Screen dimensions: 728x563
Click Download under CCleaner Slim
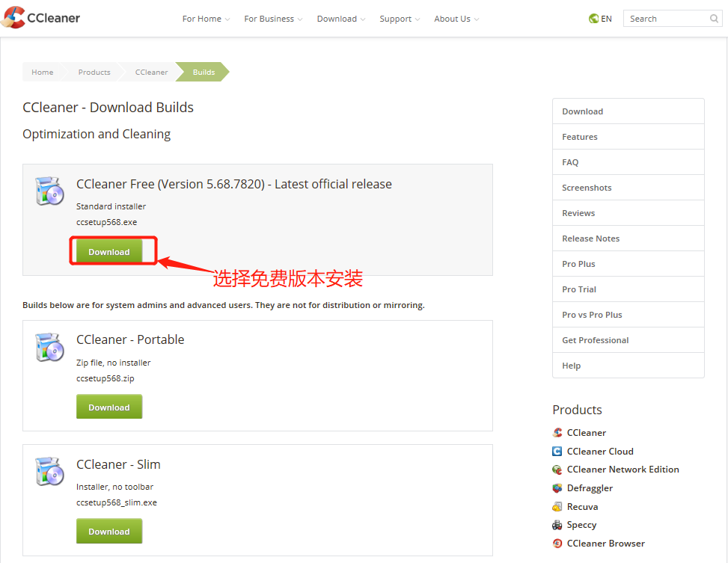pos(109,531)
